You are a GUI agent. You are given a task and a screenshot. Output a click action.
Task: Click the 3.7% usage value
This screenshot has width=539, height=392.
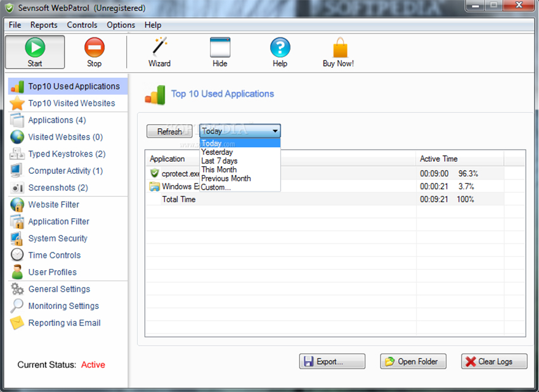(x=467, y=186)
